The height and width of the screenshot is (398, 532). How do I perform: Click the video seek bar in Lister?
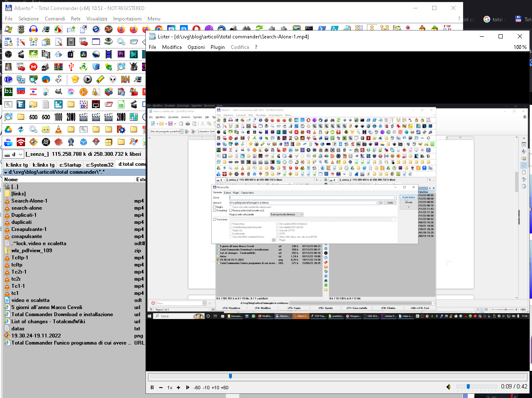coord(338,376)
